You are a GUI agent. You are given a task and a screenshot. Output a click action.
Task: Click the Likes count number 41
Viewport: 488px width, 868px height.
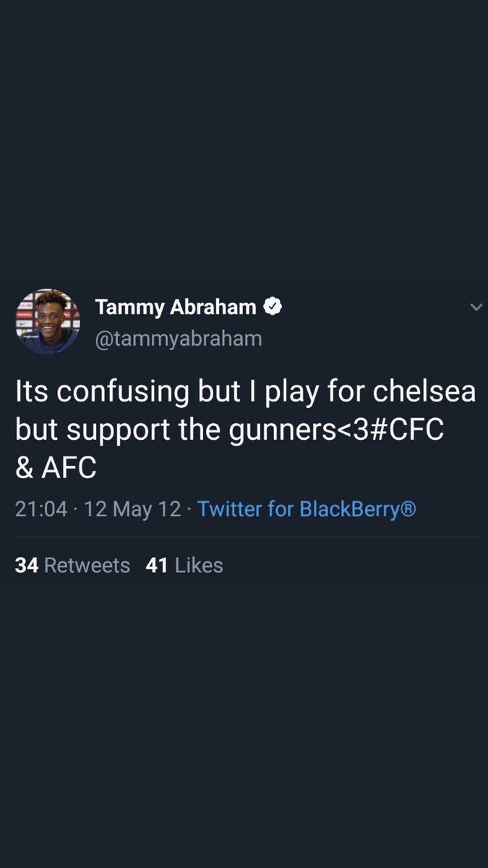158,565
